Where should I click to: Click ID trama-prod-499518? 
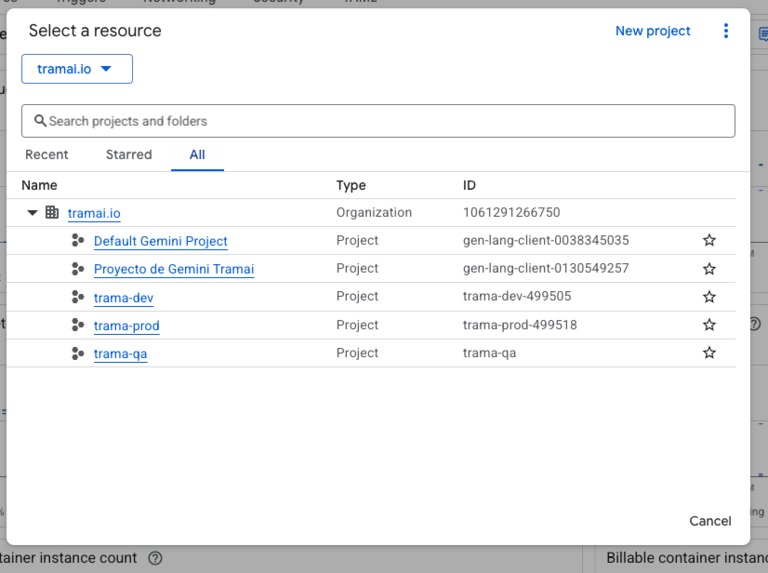pyautogui.click(x=520, y=325)
